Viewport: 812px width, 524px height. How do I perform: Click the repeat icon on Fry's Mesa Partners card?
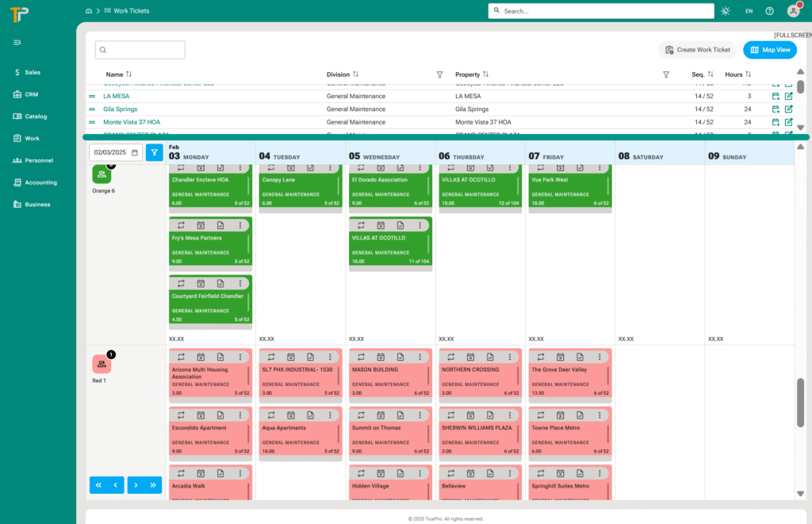click(181, 225)
